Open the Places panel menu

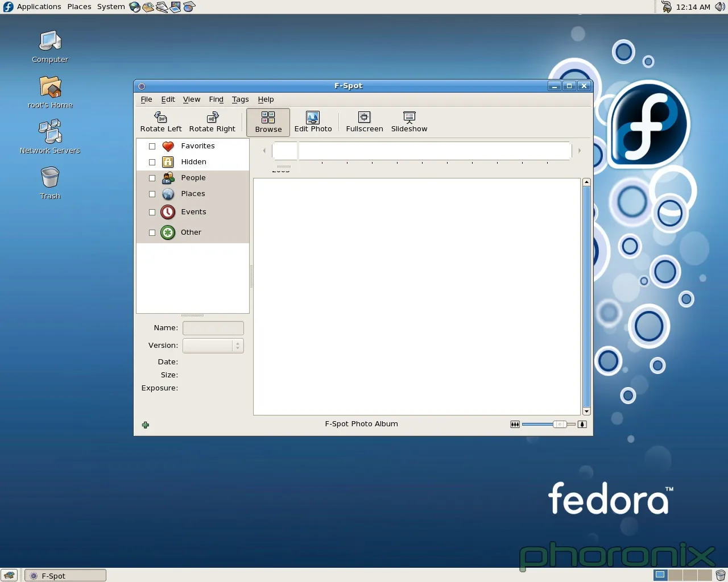coord(79,7)
